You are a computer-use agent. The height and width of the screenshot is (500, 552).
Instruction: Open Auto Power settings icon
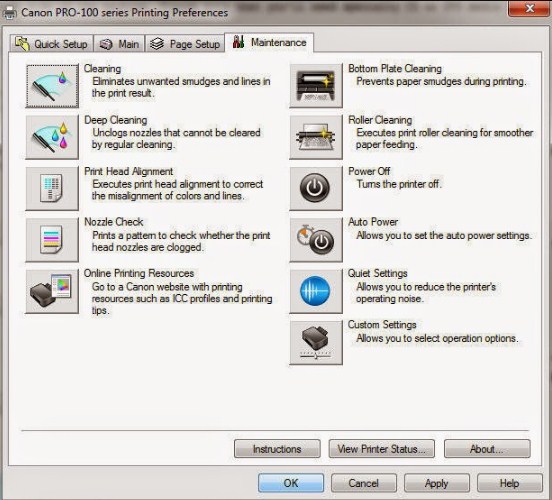tap(316, 240)
